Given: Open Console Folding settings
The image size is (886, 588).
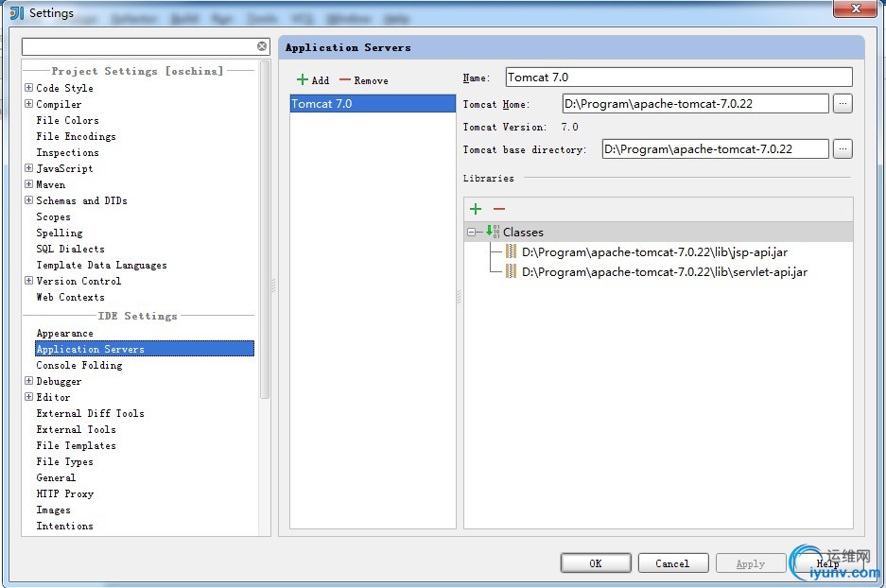Looking at the screenshot, I should click(79, 366).
